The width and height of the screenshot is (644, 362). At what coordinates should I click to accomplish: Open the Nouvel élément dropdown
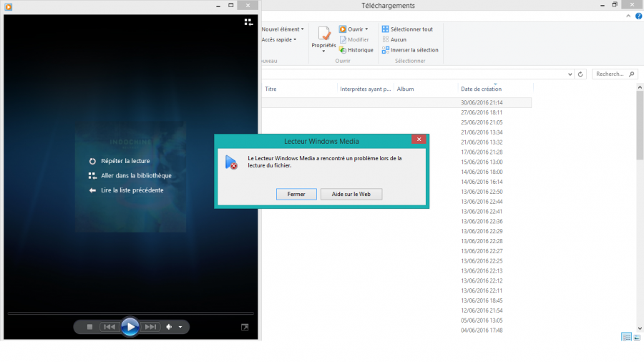pyautogui.click(x=283, y=29)
